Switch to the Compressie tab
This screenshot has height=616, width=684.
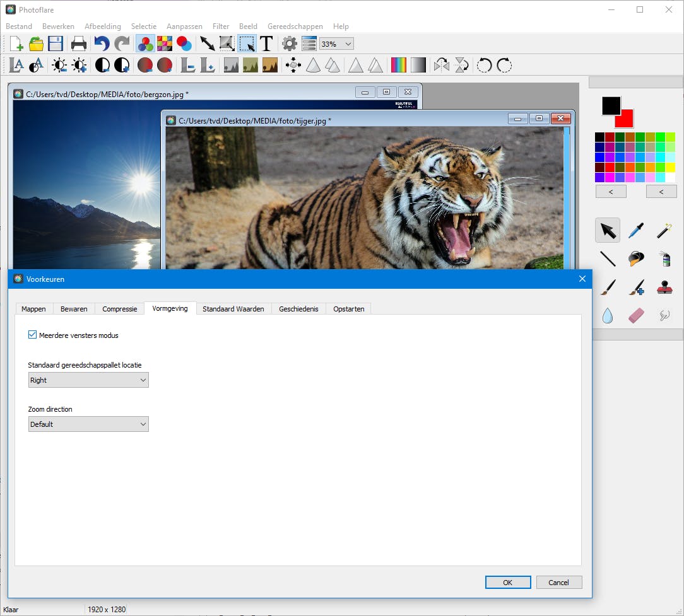tap(120, 309)
